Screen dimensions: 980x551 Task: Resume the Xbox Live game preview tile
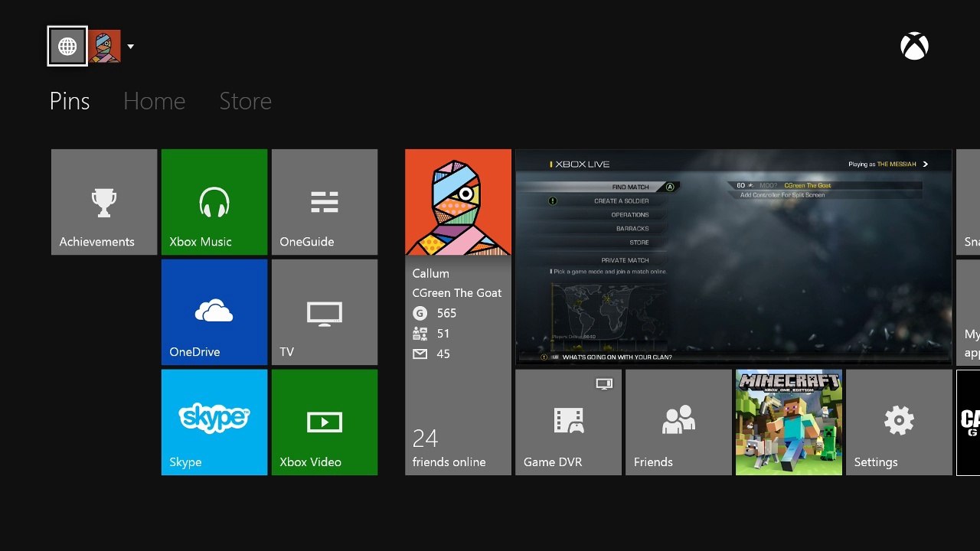point(733,257)
